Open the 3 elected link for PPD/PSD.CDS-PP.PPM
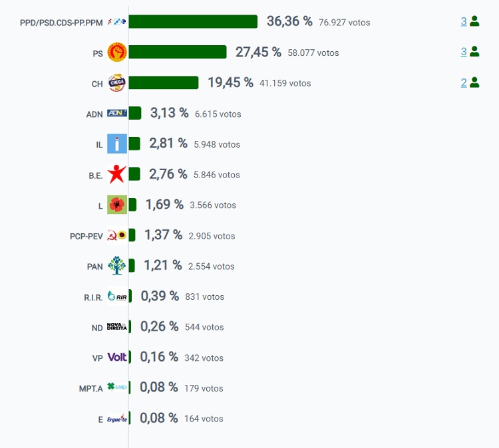 464,21
